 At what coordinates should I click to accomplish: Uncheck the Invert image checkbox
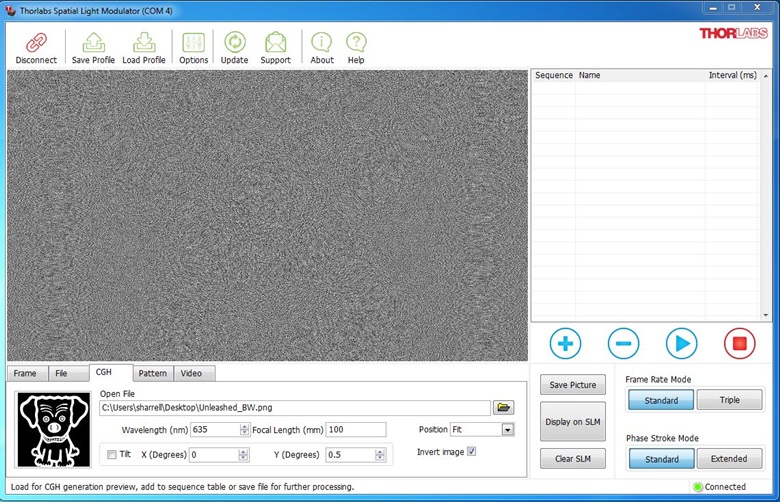tap(472, 452)
